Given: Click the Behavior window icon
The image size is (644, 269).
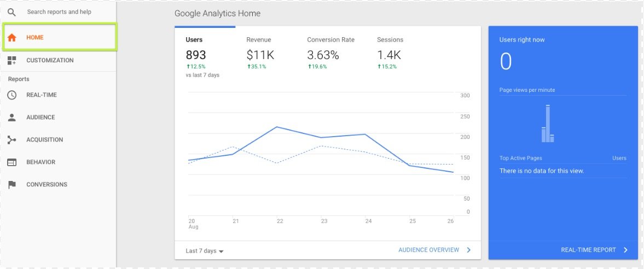Looking at the screenshot, I should pos(11,162).
